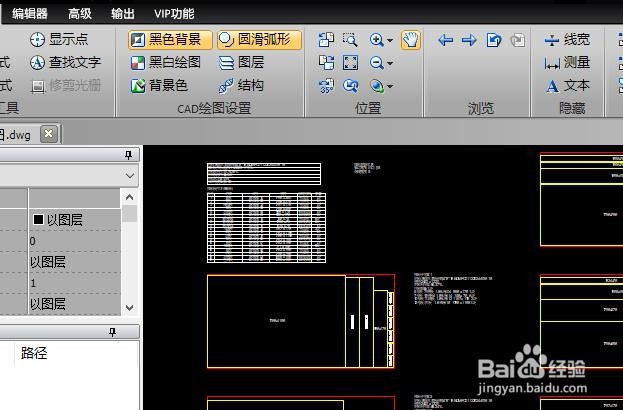Click the zoom out magnifier icon

(376, 63)
